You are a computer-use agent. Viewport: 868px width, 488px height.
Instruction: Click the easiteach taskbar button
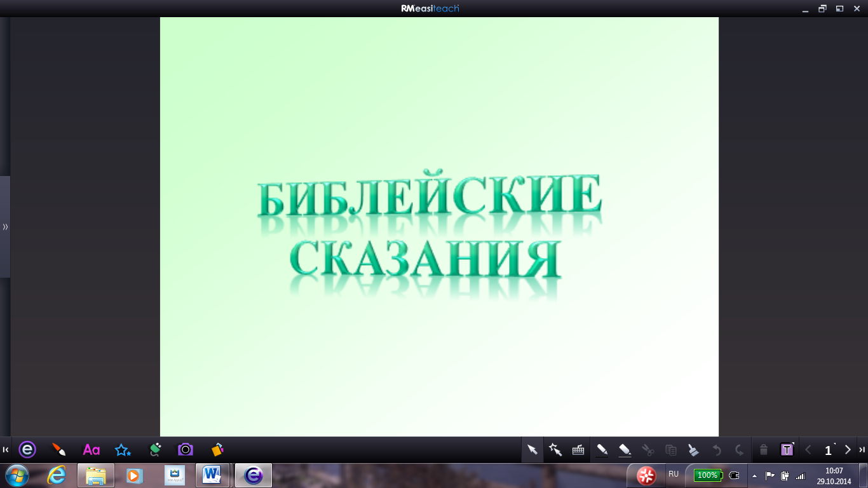pyautogui.click(x=254, y=475)
